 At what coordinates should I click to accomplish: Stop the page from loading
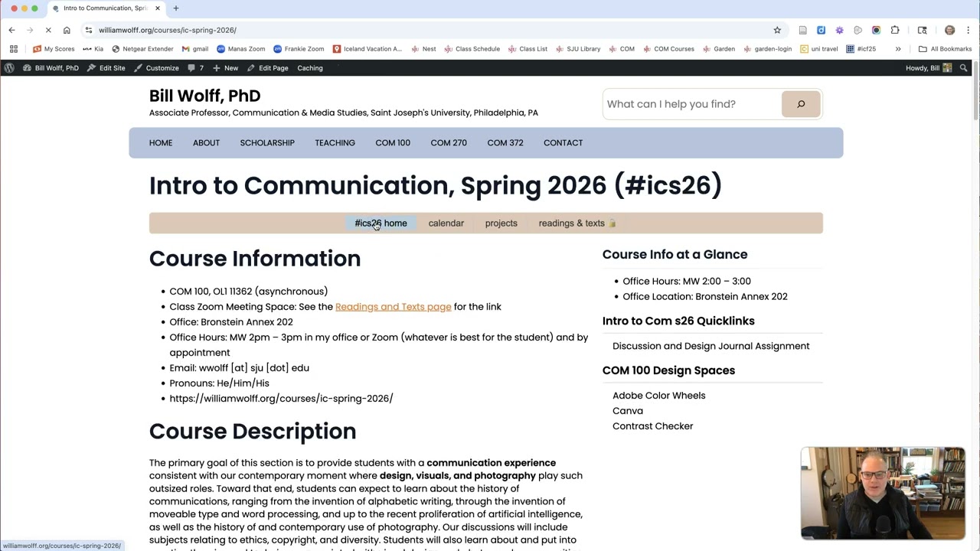pos(47,30)
